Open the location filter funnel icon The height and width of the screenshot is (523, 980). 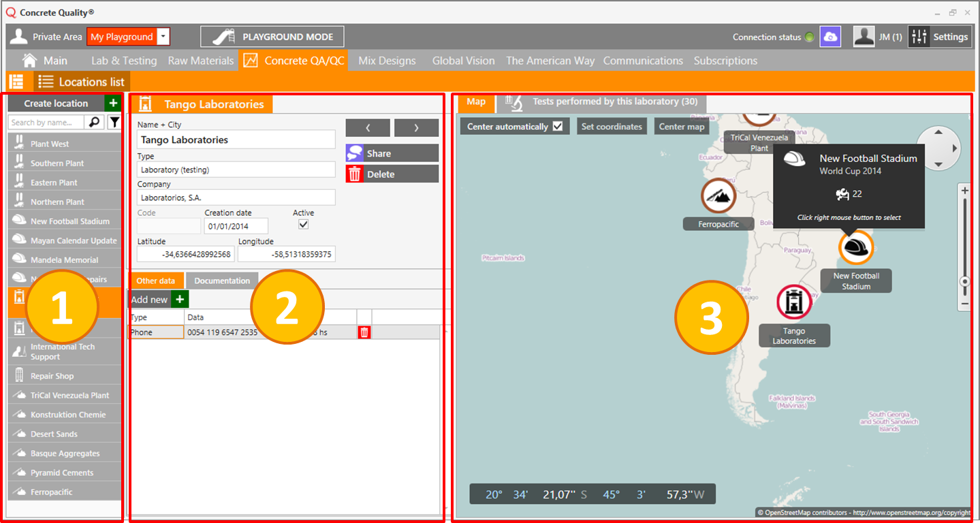coord(114,123)
